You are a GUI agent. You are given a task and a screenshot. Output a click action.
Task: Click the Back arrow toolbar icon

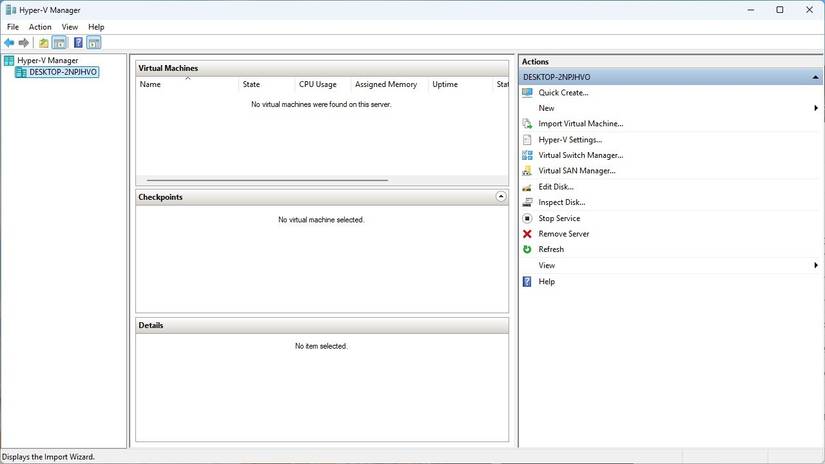point(9,43)
